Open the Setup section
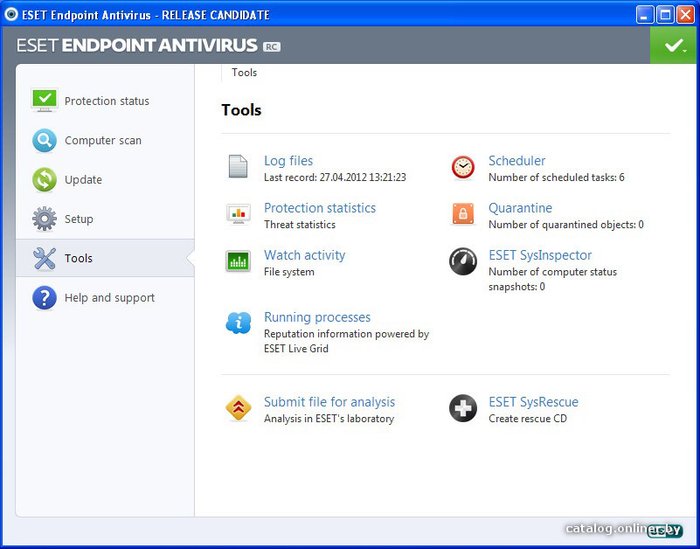Image resolution: width=700 pixels, height=549 pixels. tap(79, 219)
